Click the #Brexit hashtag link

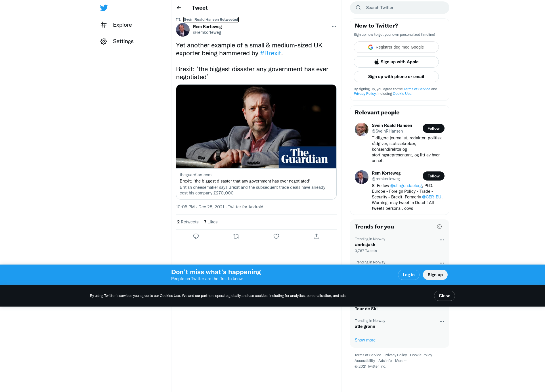(x=270, y=53)
